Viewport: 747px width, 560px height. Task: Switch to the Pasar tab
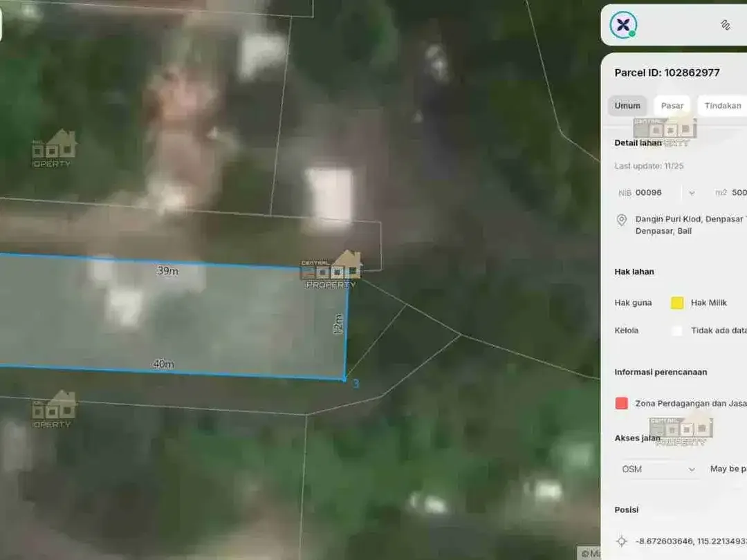[672, 106]
